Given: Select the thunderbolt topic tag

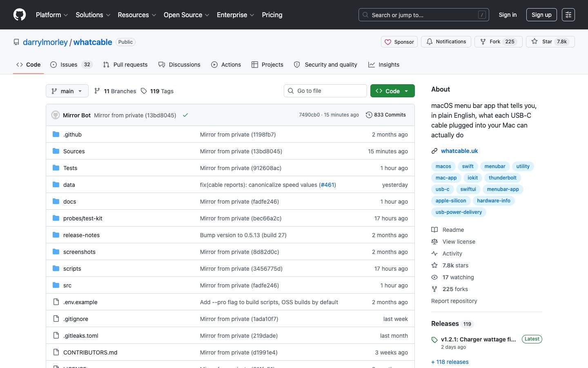Looking at the screenshot, I should (502, 178).
